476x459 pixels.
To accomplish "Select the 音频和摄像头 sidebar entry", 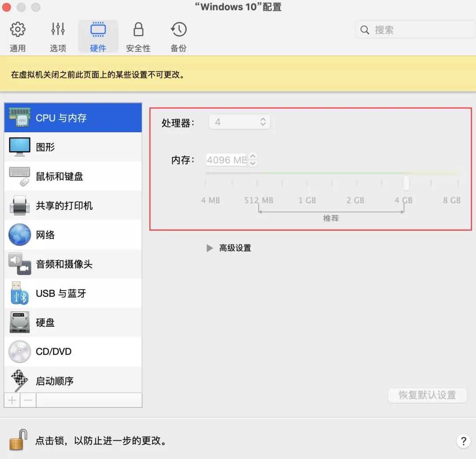I will [19, 264].
